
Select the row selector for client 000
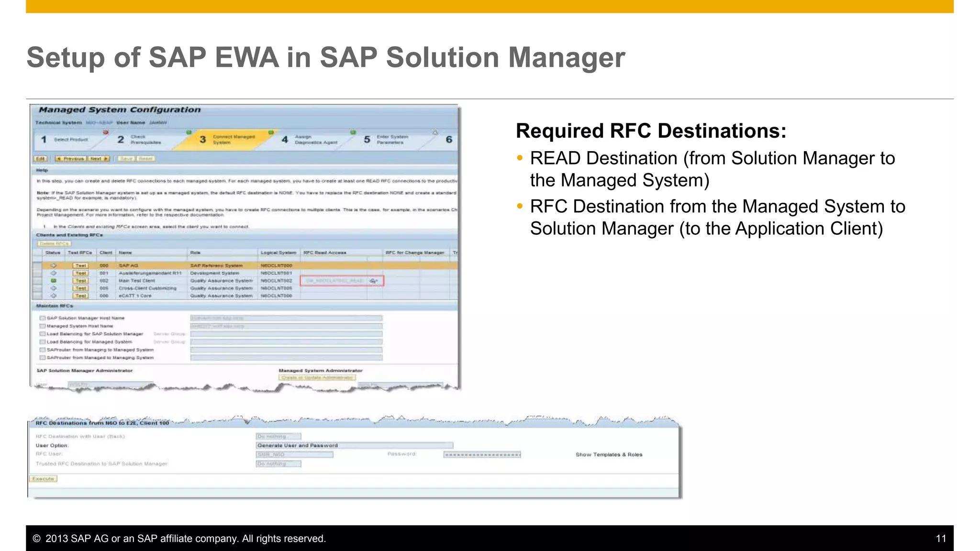37,265
